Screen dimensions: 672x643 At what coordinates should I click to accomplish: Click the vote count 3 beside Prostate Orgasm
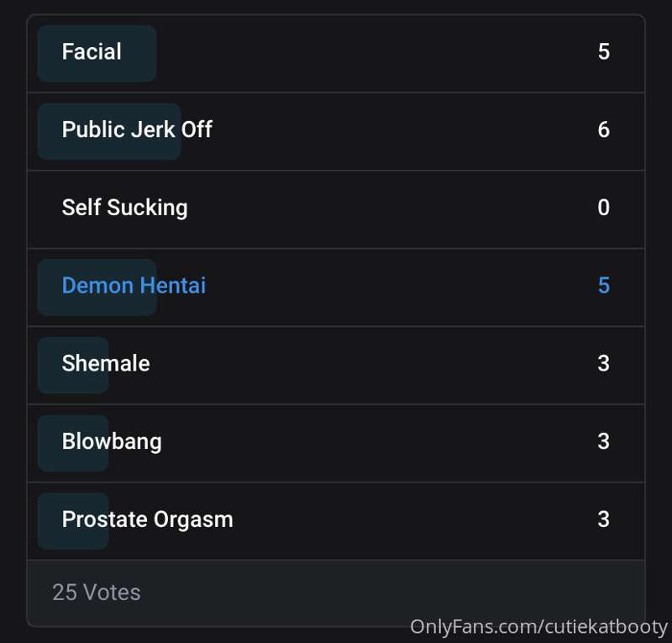click(x=603, y=519)
